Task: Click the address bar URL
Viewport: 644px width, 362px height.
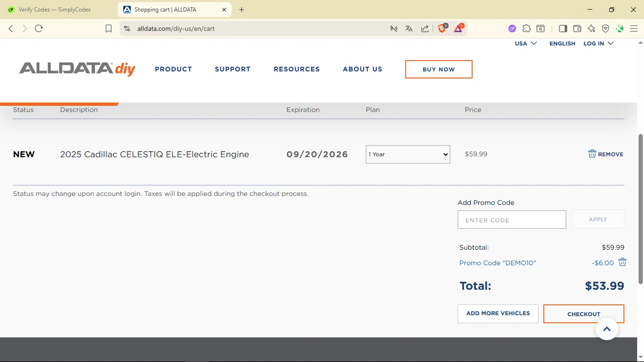Action: click(x=176, y=28)
